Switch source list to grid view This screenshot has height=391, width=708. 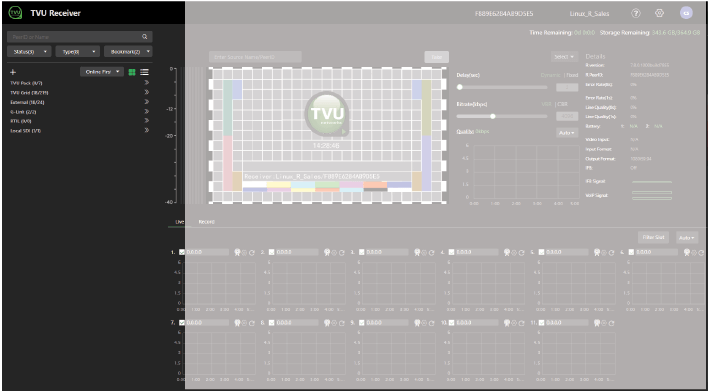132,72
